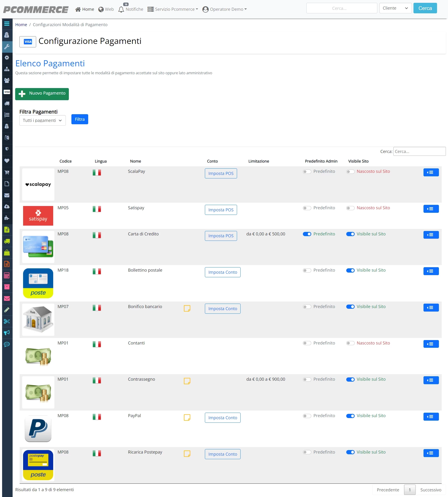Screen dimensions: 448x497
Task: Open the shopping cart sidebar icon
Action: coord(7,172)
